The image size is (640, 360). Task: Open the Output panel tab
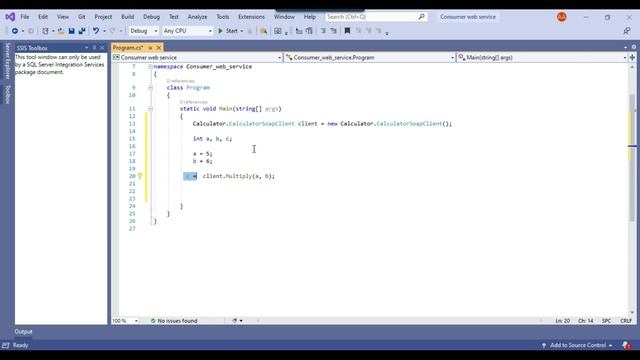[x=23, y=332]
